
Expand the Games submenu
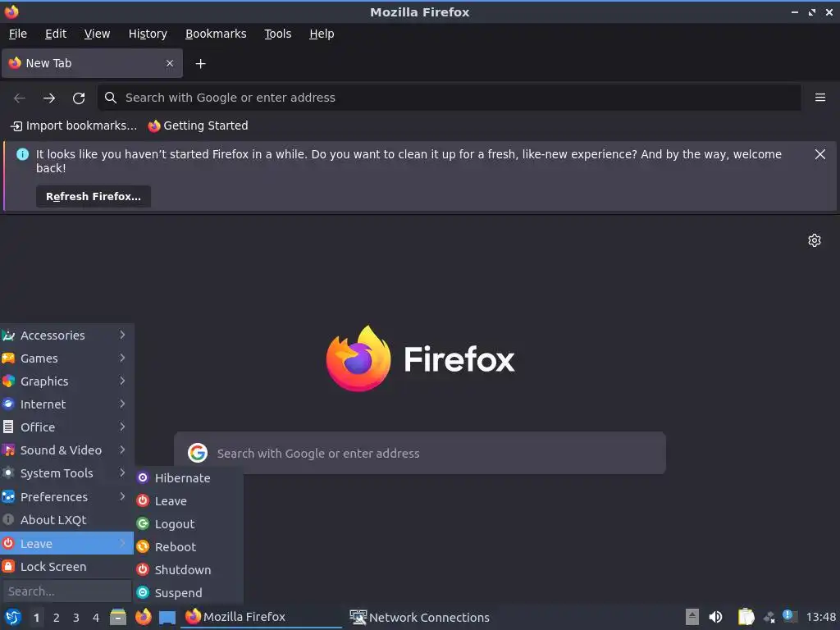click(66, 358)
